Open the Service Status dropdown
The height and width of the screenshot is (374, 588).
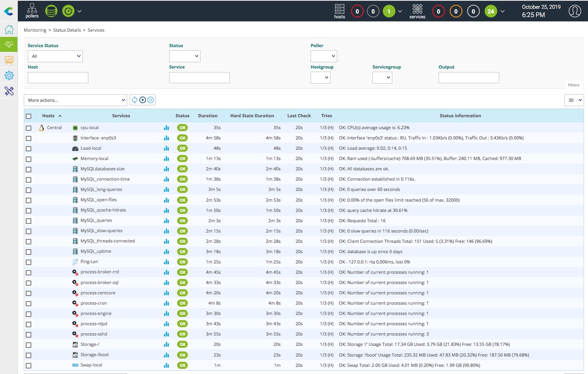click(55, 56)
